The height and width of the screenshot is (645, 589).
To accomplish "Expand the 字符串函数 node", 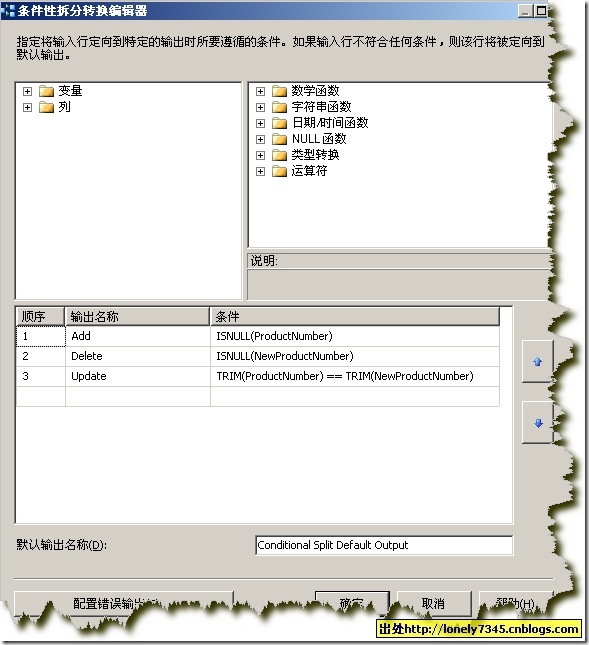I will [260, 107].
